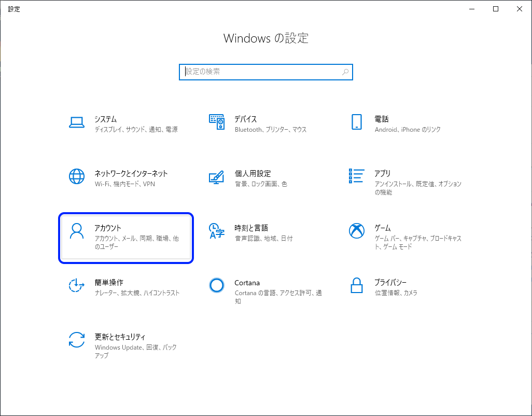532x416 pixels.
Task: Click the text Wi-Fi、機内モード、VPN
Action: pos(125,184)
